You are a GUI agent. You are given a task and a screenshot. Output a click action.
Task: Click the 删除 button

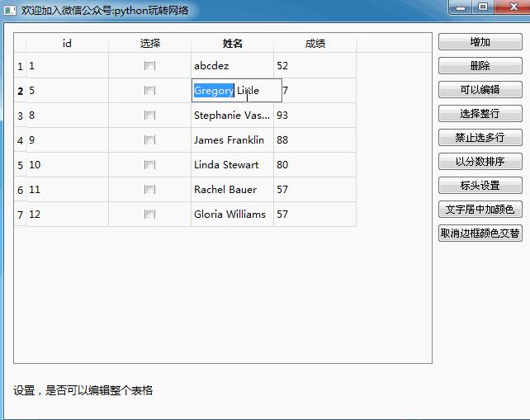coord(480,65)
